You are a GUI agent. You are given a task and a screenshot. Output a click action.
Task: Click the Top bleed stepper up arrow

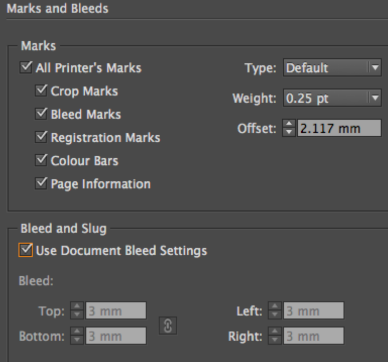[x=77, y=307]
